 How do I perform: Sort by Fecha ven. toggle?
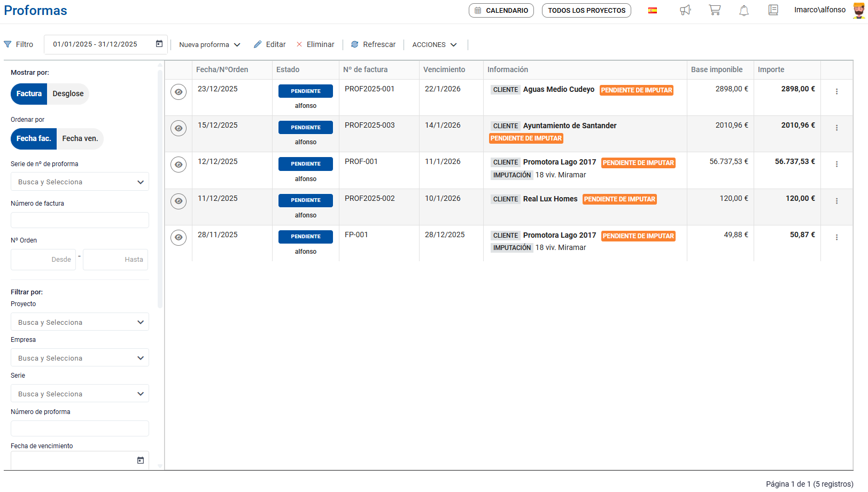click(x=80, y=138)
